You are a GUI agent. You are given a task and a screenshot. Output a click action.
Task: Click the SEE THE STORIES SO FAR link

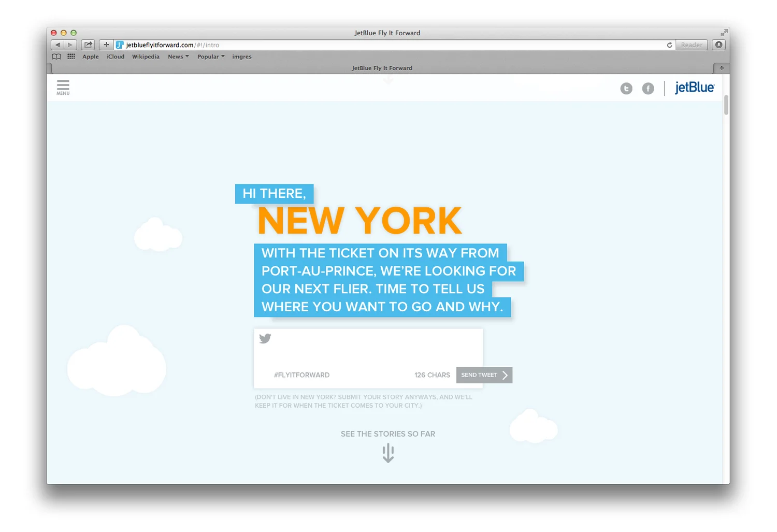(388, 434)
